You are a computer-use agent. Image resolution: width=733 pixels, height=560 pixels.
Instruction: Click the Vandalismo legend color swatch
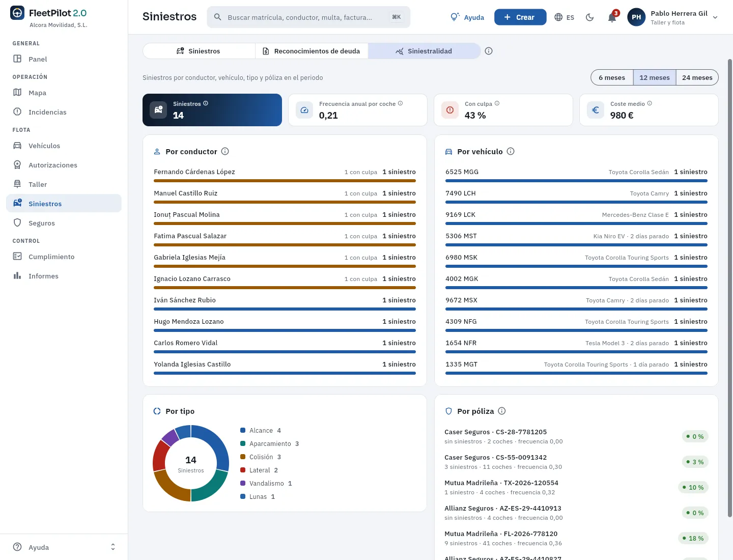(243, 484)
